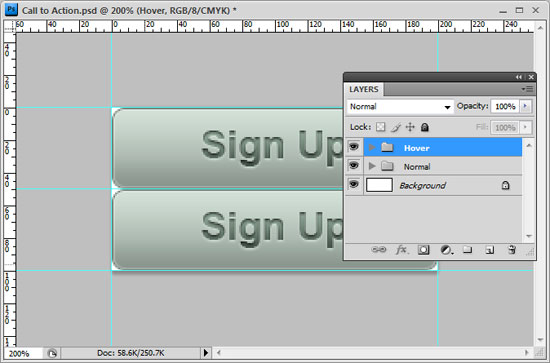Click the delete layer trash icon
550x363 pixels.
point(512,250)
